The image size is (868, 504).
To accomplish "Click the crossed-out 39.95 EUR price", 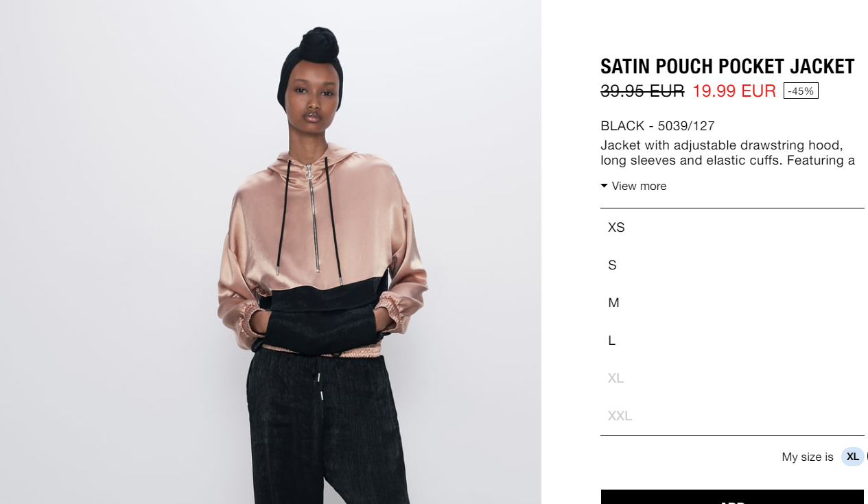I will click(x=642, y=91).
